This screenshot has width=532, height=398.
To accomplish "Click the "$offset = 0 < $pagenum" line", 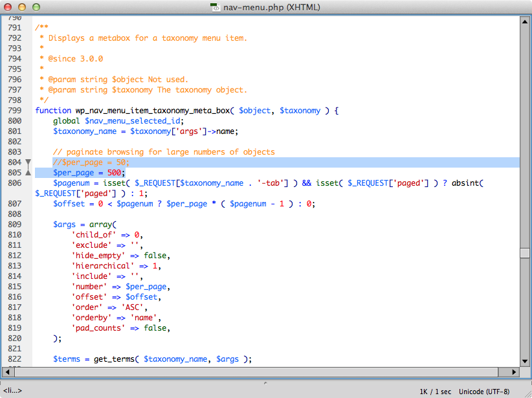I will (103, 204).
